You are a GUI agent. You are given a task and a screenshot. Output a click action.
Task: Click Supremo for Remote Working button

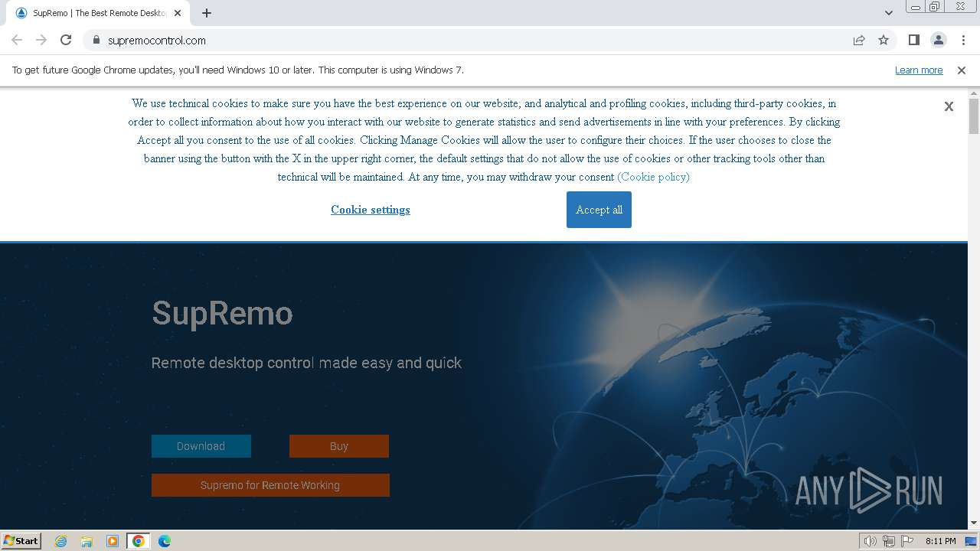coord(270,485)
